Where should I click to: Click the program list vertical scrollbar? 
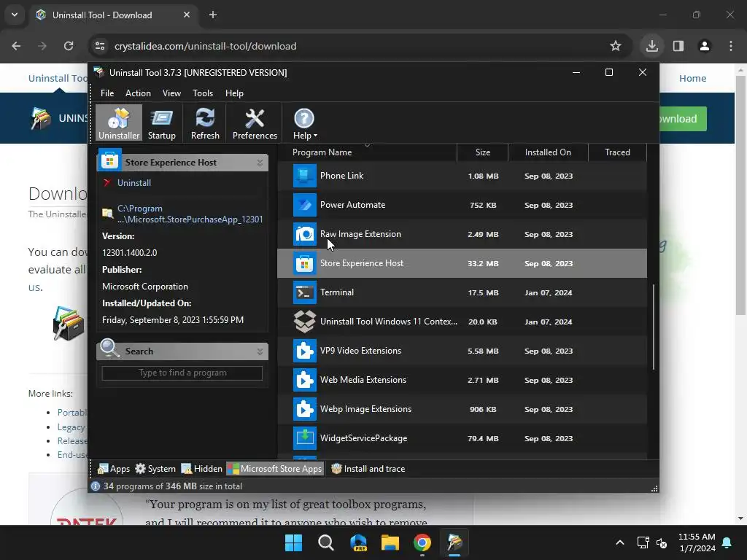[x=653, y=327]
